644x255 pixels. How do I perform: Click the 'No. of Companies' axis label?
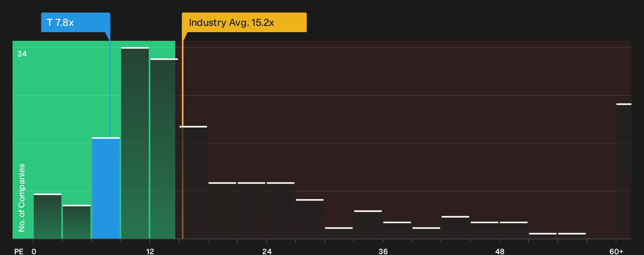pyautogui.click(x=22, y=198)
